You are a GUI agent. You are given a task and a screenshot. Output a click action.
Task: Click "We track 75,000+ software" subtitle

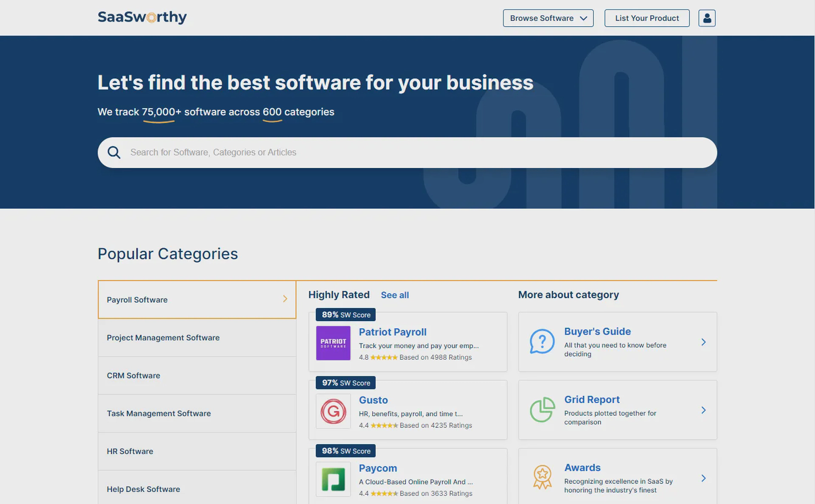pos(216,112)
